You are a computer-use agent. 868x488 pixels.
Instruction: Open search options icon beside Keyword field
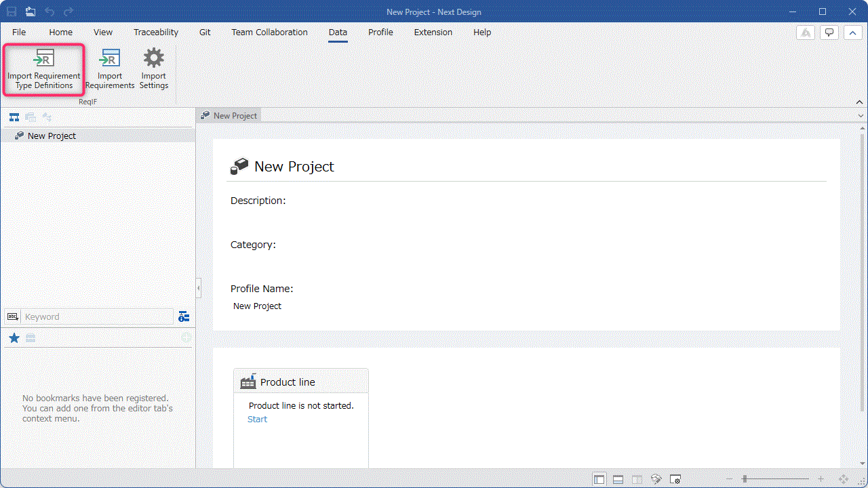click(184, 317)
